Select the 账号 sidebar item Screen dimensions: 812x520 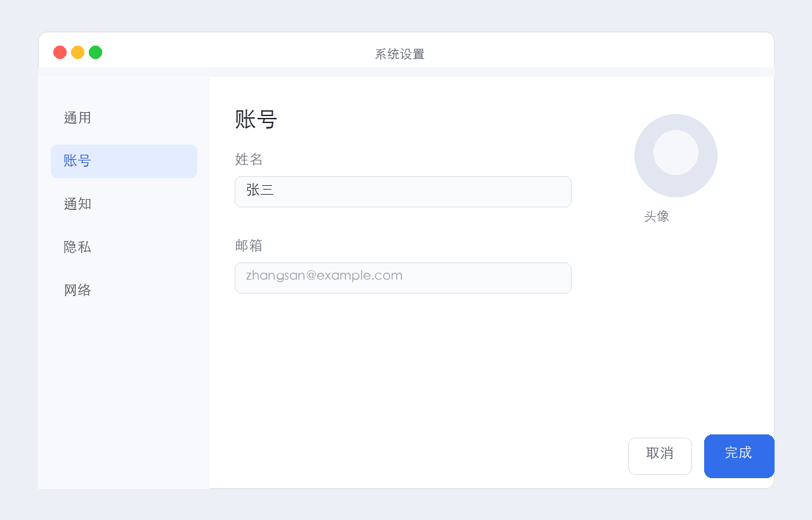pyautogui.click(x=124, y=161)
